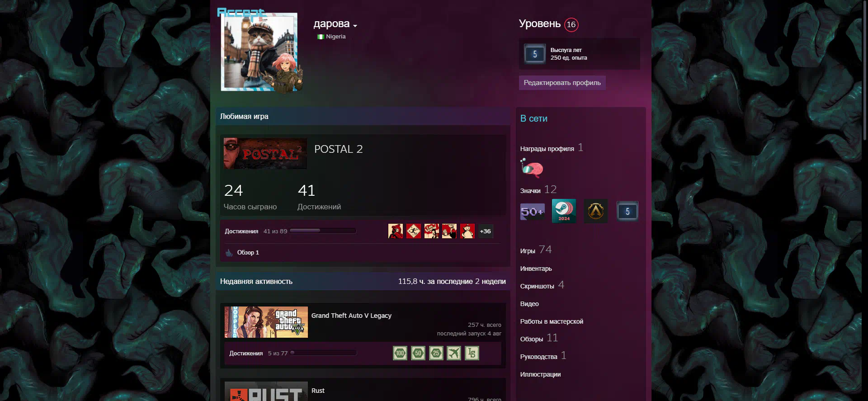Expand the дарова username dropdown arrow

click(x=355, y=26)
